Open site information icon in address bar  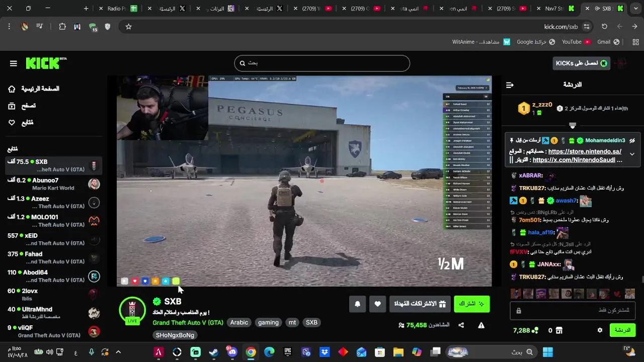coord(587,27)
